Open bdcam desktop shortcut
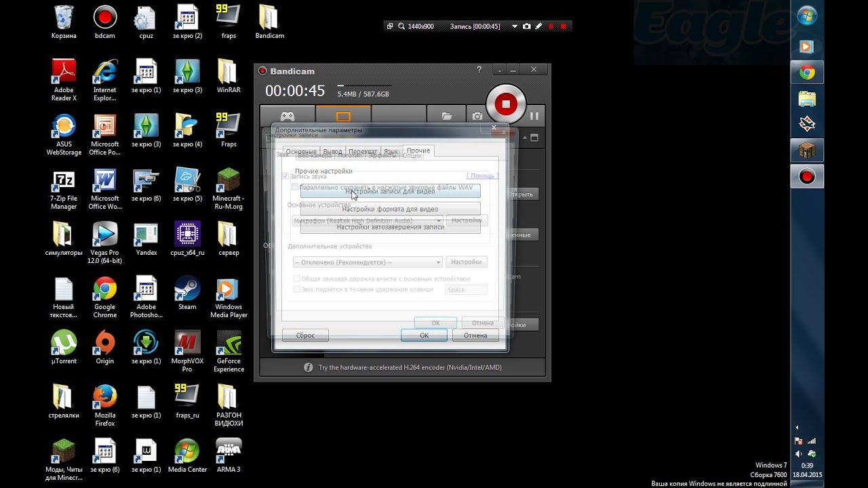Screen dimensions: 868x488 click(x=104, y=22)
